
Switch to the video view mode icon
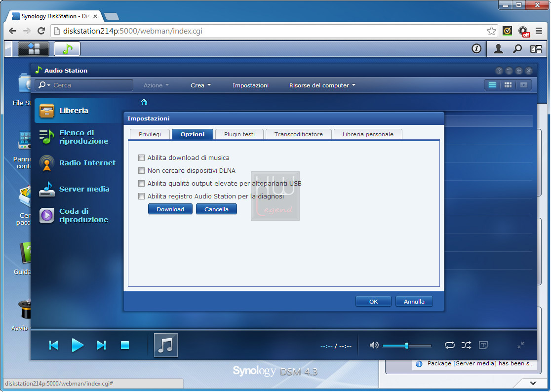click(523, 85)
